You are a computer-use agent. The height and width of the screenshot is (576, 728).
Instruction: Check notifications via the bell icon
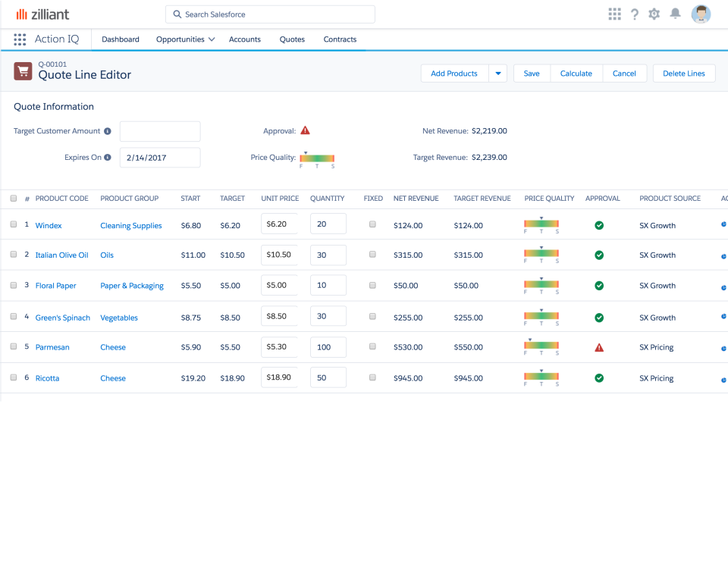[674, 13]
